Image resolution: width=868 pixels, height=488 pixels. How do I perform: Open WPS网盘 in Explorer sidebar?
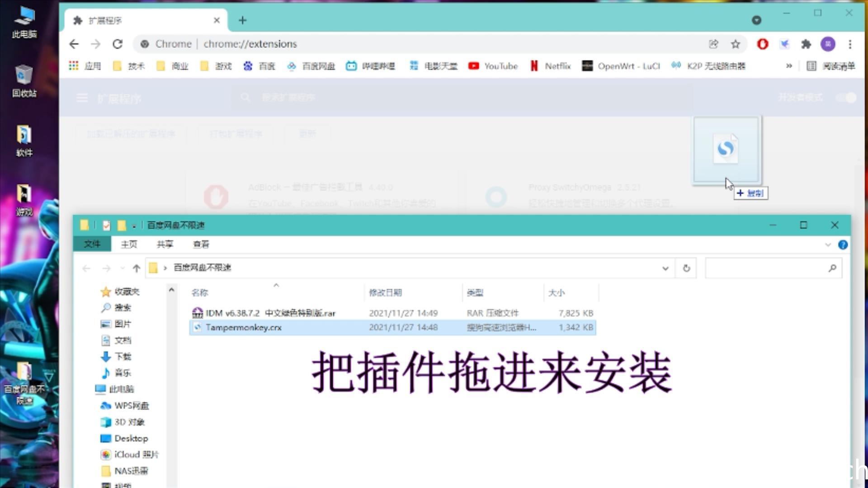coord(125,406)
